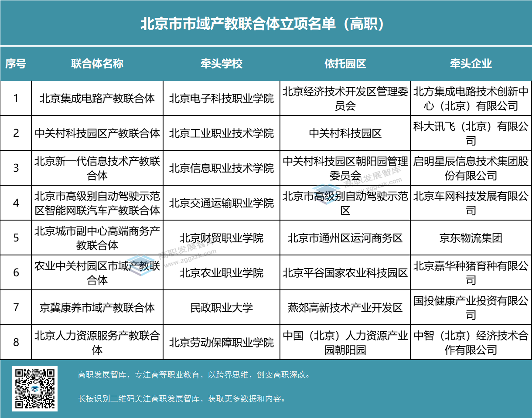Click the row number 8 cell
This screenshot has width=532, height=418.
(16, 343)
